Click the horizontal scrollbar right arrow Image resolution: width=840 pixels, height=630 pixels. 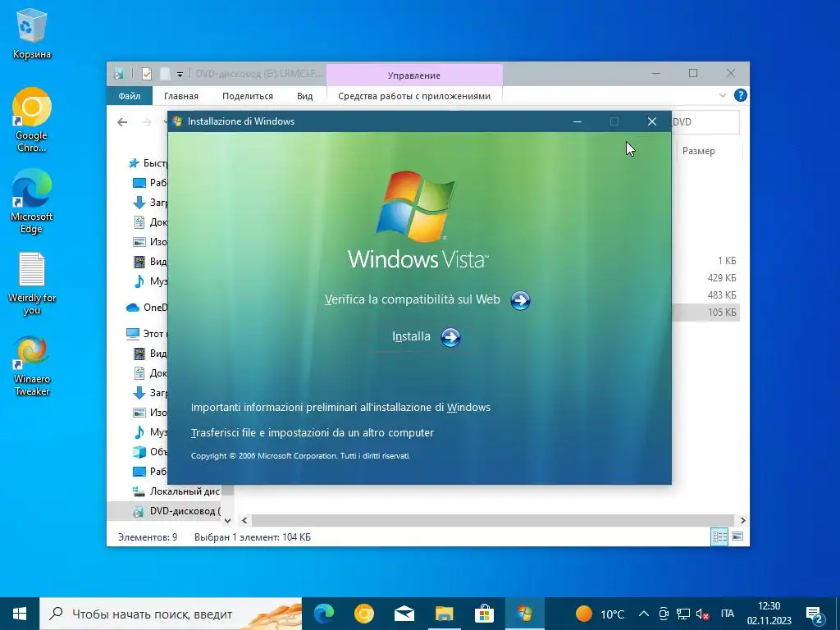tap(742, 520)
